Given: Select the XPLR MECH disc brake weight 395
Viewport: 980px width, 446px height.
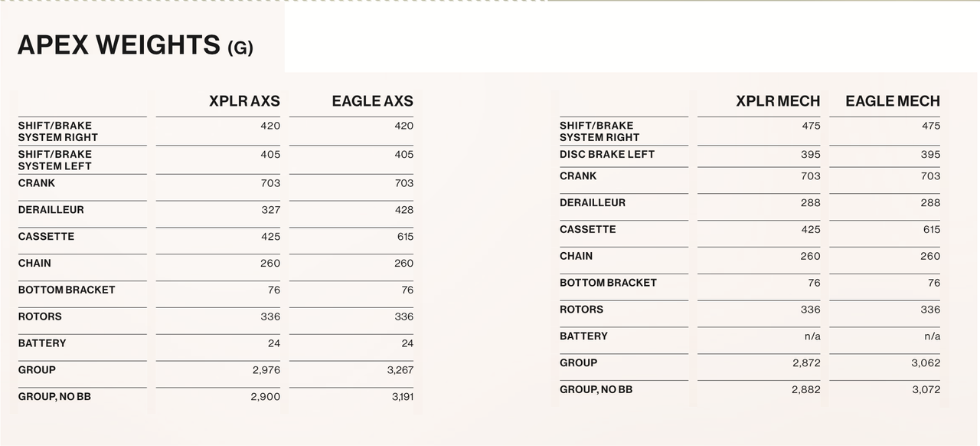Looking at the screenshot, I should (810, 155).
